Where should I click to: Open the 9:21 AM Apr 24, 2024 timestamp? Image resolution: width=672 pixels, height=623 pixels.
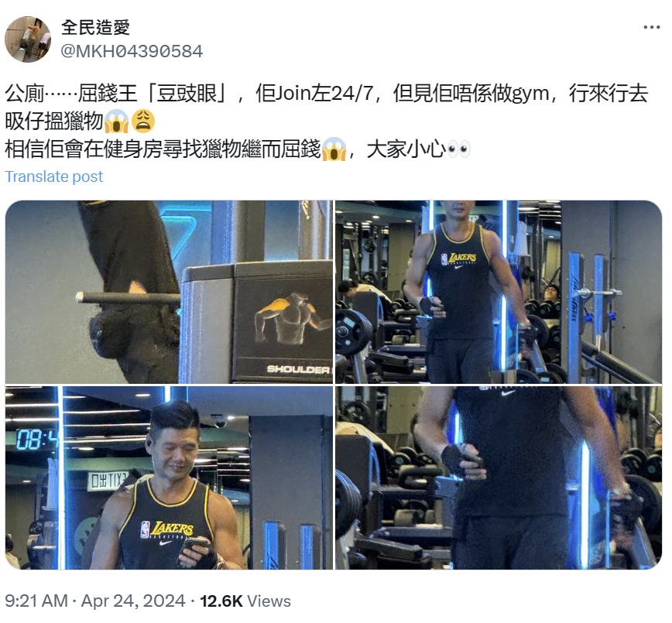(x=95, y=601)
